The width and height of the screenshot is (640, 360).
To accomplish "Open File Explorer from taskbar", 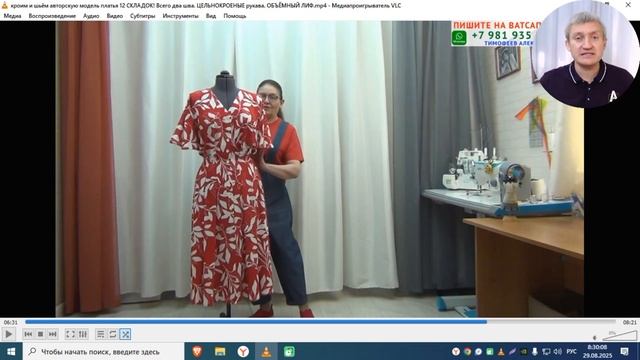I will tap(220, 351).
